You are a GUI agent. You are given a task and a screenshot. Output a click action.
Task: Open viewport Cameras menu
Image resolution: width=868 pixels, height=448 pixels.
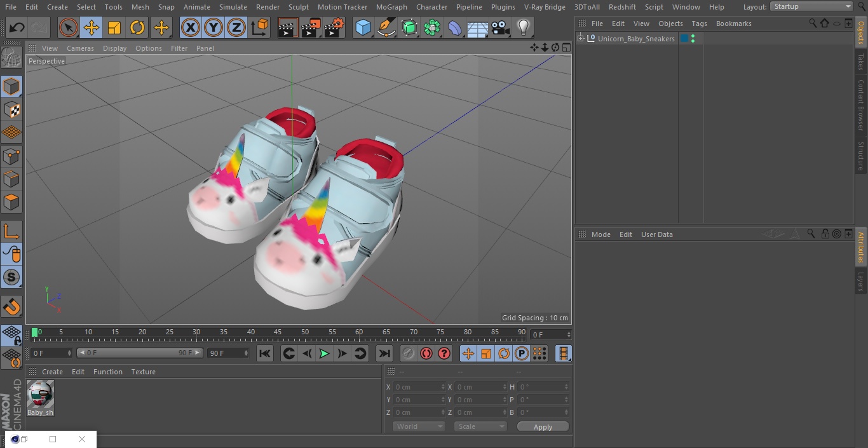[80, 48]
